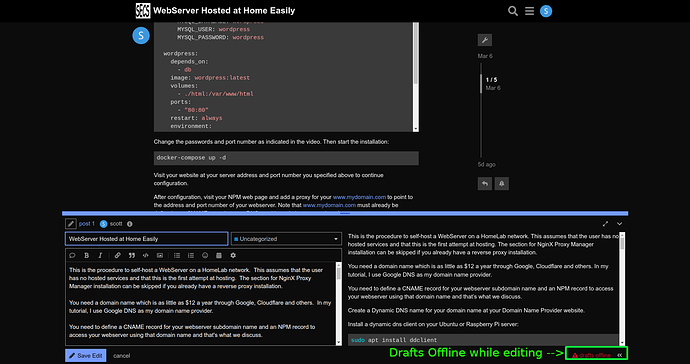
Task: Insert a bulleted list
Action: [177, 255]
